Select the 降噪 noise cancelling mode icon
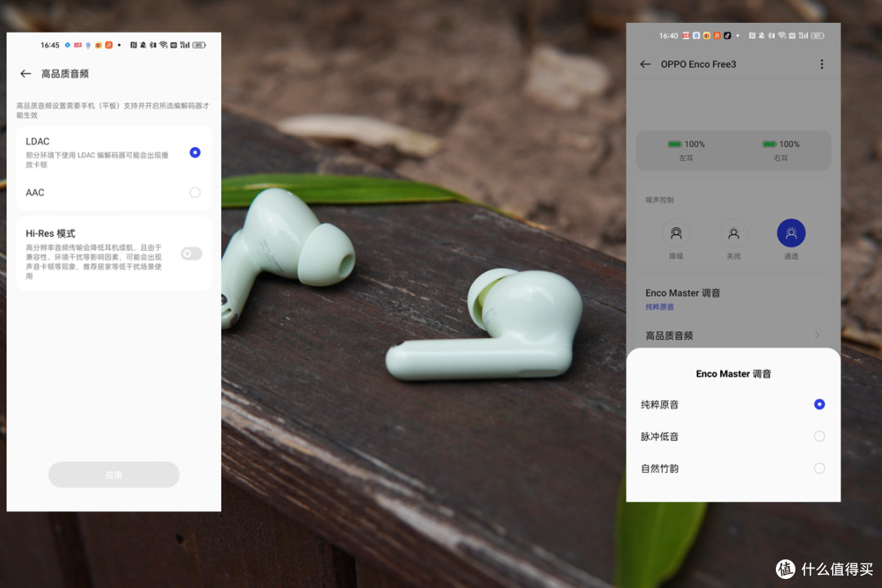This screenshot has height=588, width=882. click(676, 233)
